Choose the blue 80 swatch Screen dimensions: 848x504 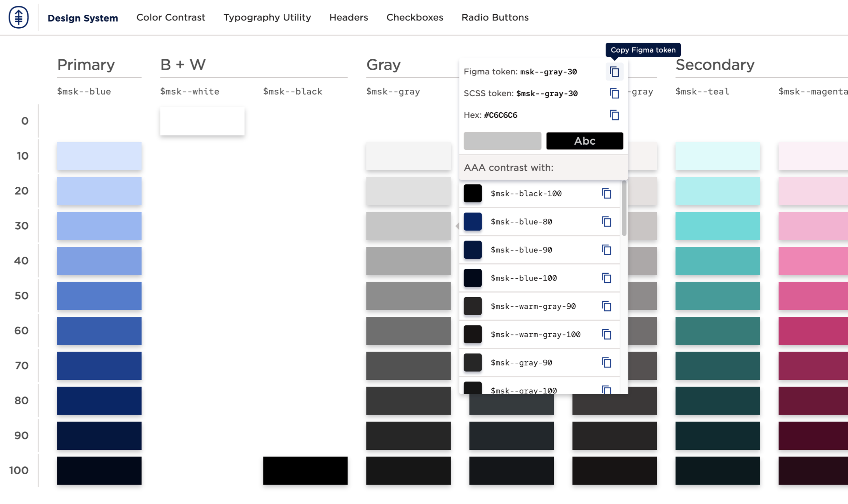(x=99, y=401)
